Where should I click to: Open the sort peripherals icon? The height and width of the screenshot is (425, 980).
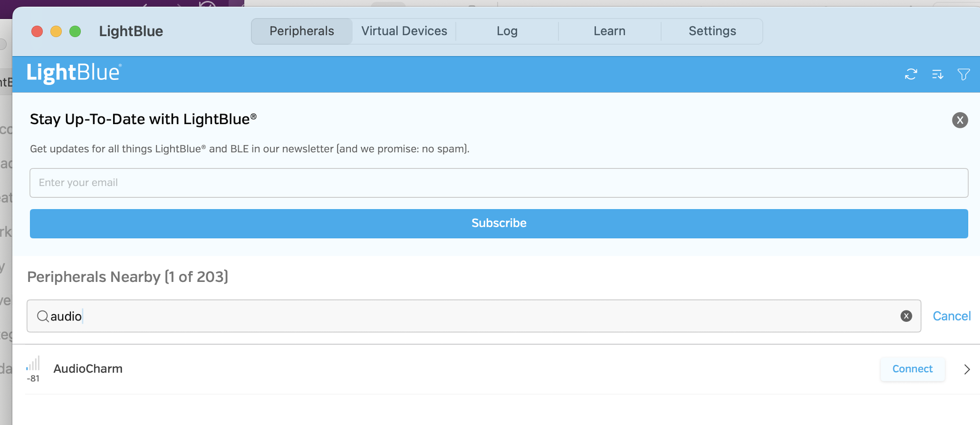pyautogui.click(x=937, y=75)
